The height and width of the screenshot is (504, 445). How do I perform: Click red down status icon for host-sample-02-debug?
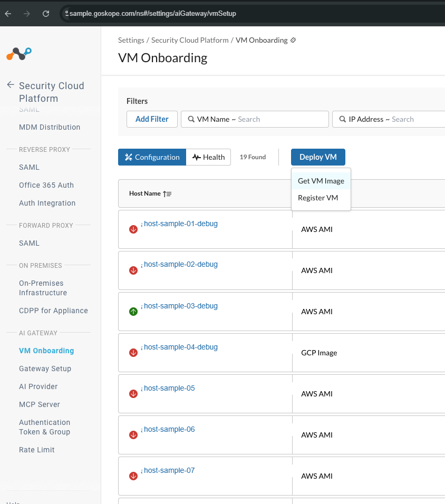(x=133, y=270)
